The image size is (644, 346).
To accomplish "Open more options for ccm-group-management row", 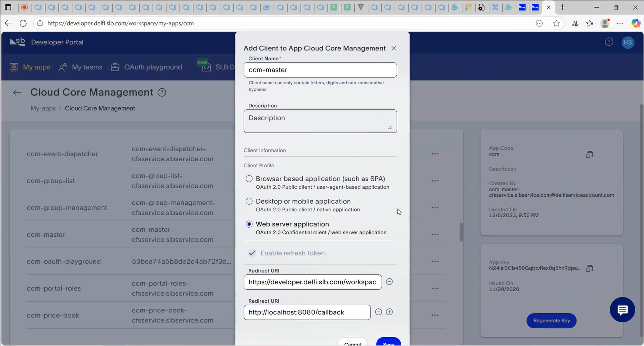I will coord(435,208).
